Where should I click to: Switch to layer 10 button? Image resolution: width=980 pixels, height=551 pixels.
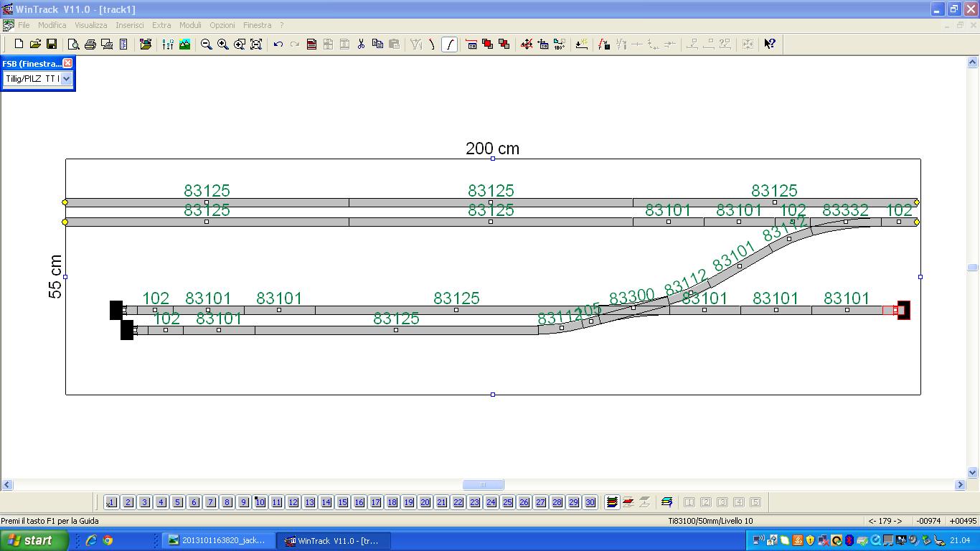[260, 502]
